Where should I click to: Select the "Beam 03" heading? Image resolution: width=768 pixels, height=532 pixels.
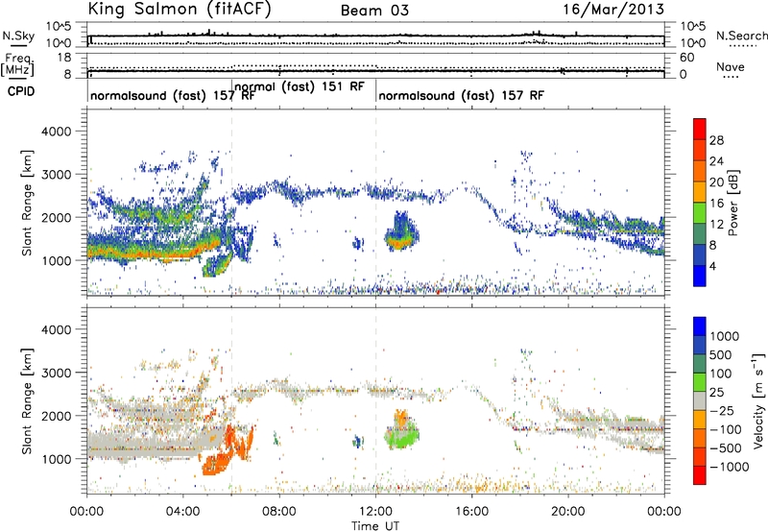pos(374,11)
